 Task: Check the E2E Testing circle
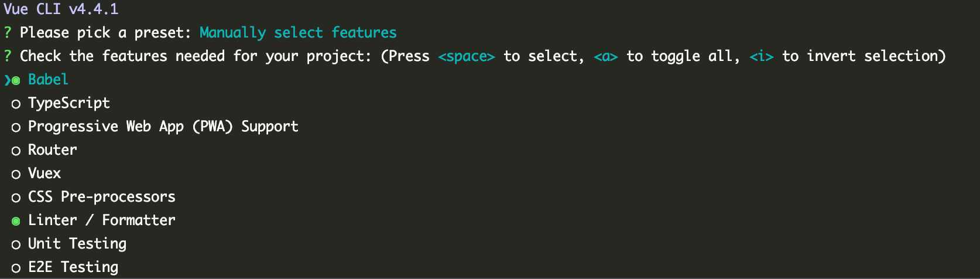16,268
